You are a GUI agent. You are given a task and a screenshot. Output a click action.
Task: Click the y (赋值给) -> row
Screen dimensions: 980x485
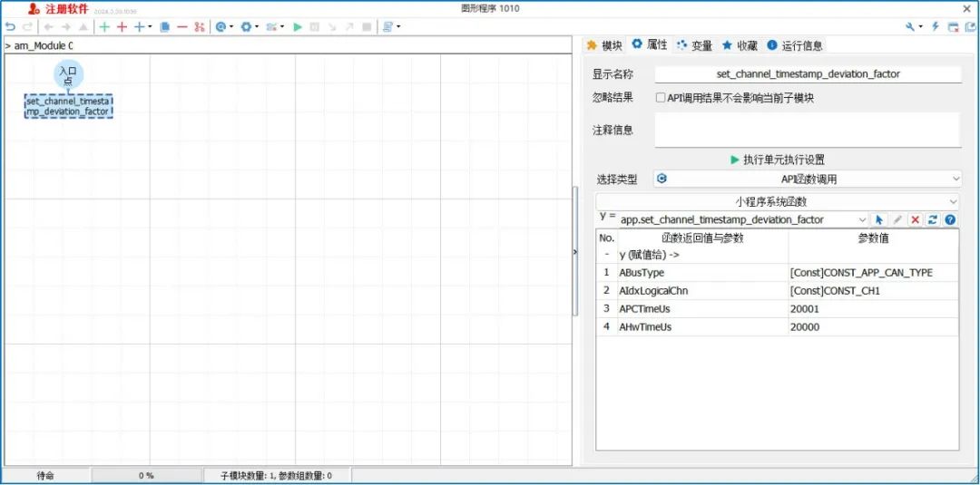click(777, 255)
